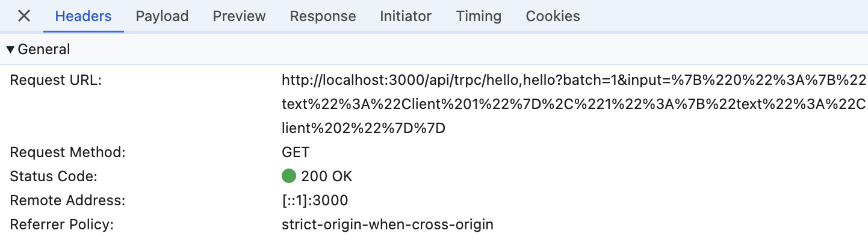Select the Response tab
This screenshot has height=248, width=868.
pyautogui.click(x=323, y=16)
